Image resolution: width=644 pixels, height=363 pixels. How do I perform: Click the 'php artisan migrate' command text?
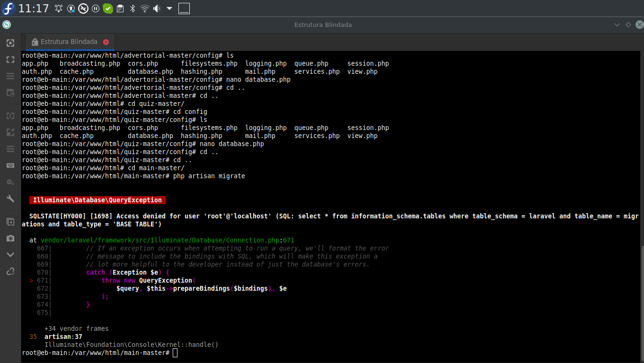(x=209, y=176)
